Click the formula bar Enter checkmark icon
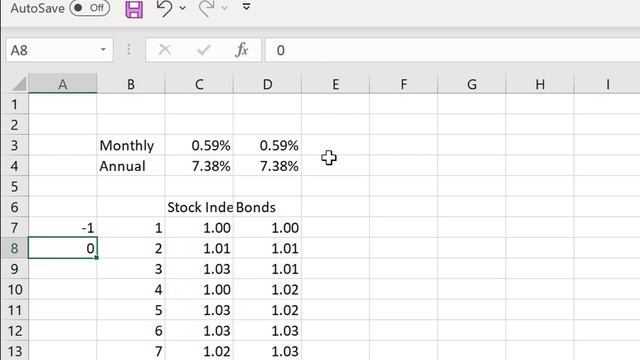This screenshot has width=640, height=360. point(203,50)
